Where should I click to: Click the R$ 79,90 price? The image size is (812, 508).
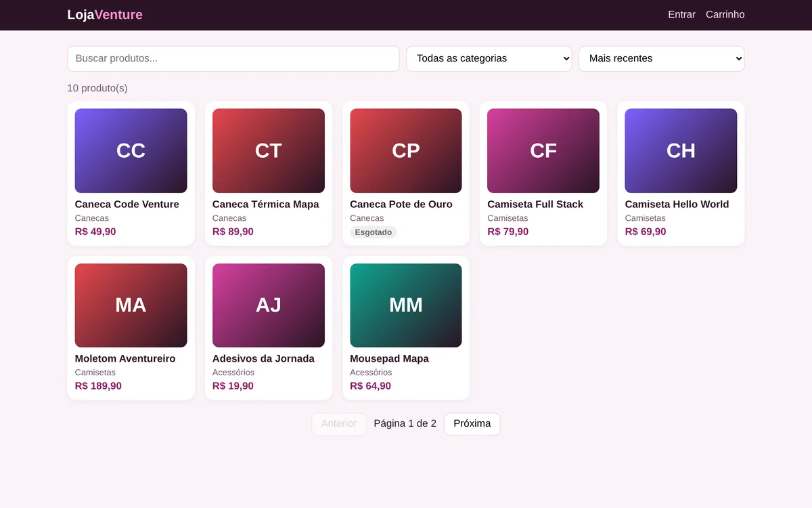(x=508, y=232)
